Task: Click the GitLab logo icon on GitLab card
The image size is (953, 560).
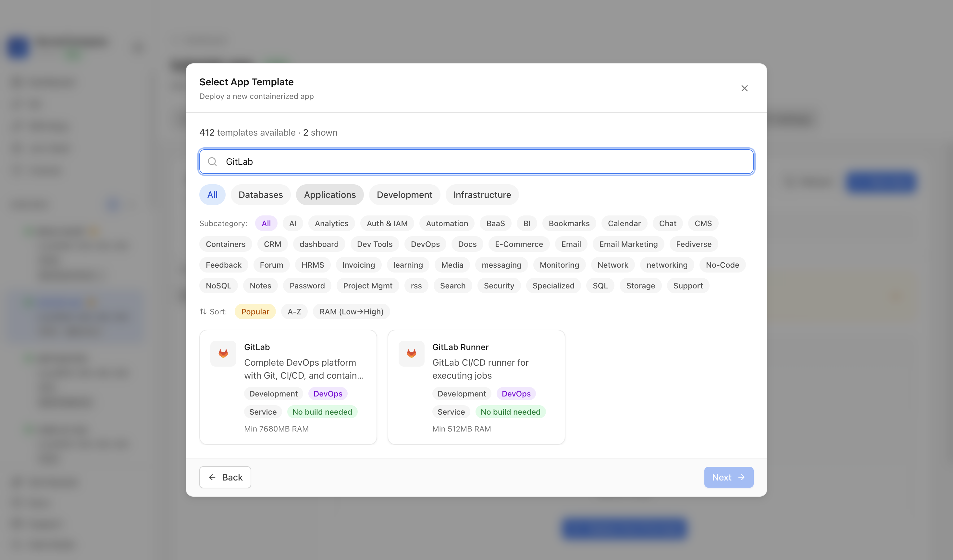Action: coord(223,354)
